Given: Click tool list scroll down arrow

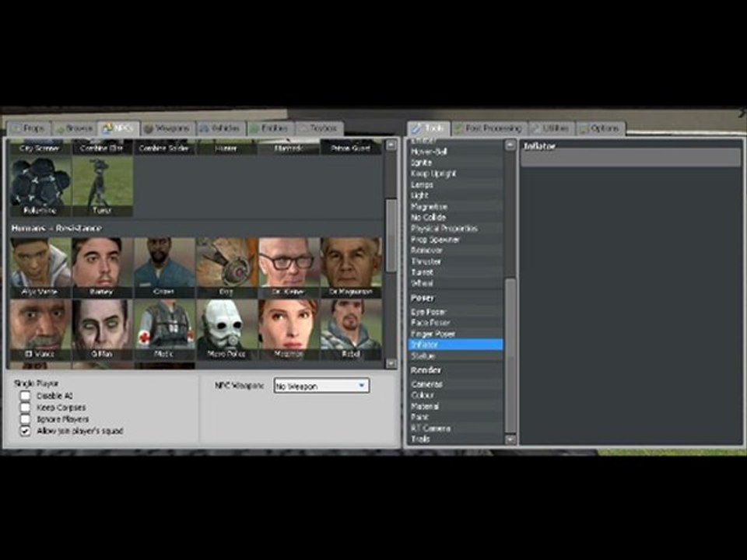Looking at the screenshot, I should [510, 439].
